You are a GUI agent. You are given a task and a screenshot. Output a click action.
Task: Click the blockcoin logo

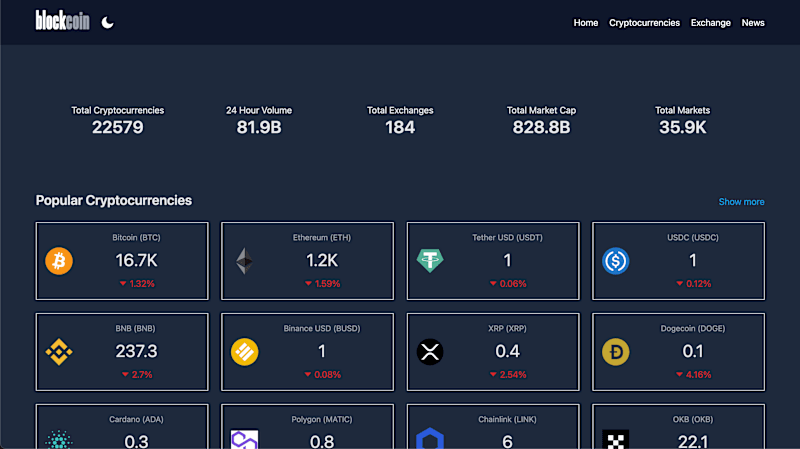coord(62,21)
